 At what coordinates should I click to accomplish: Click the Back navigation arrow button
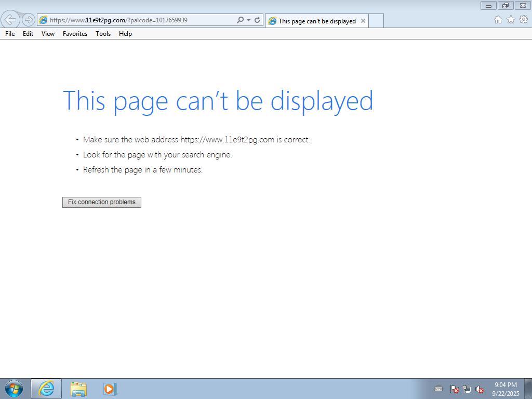(10, 20)
